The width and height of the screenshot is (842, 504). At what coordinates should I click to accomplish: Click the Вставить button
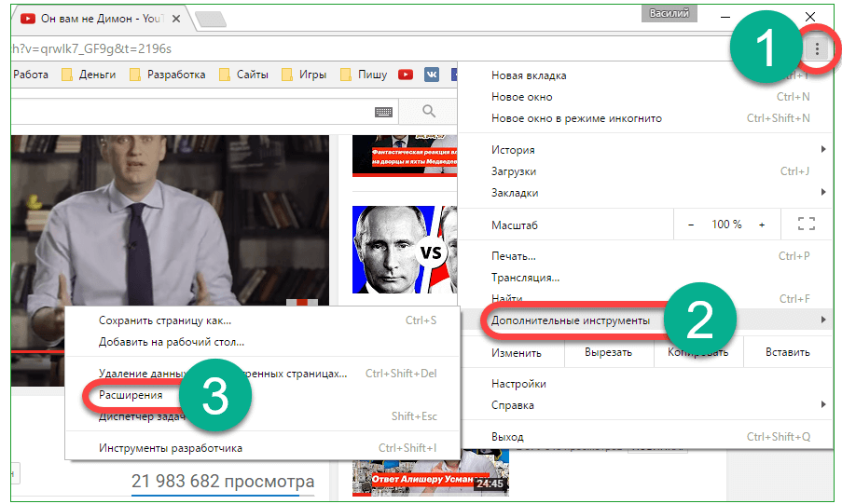(788, 353)
